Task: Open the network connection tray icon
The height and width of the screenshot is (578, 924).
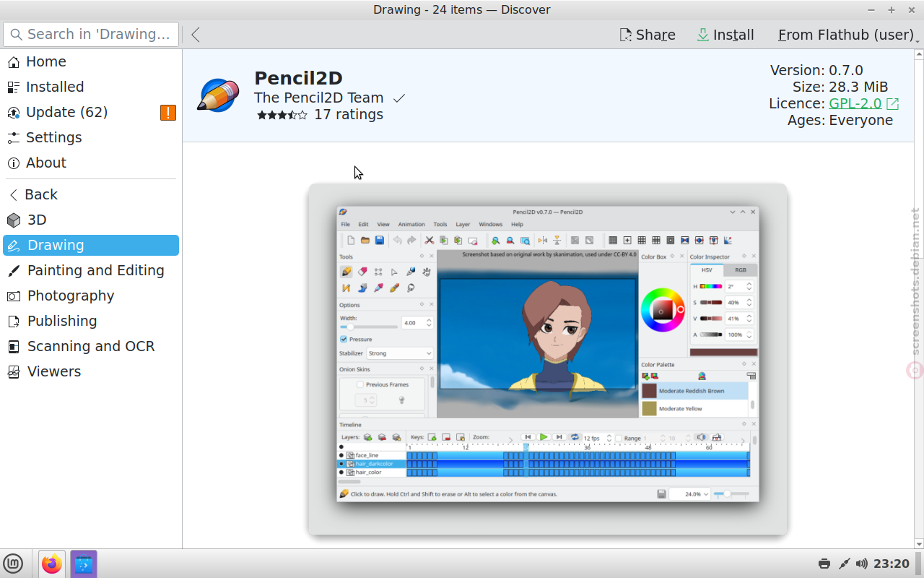Action: pos(843,564)
